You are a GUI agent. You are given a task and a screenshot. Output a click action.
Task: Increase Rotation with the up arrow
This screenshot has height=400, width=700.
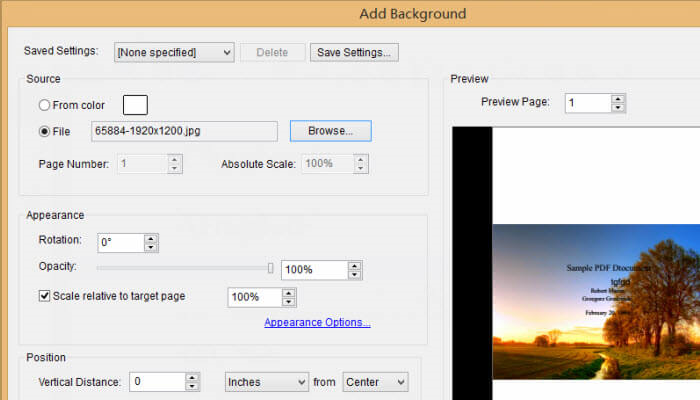[x=151, y=237]
